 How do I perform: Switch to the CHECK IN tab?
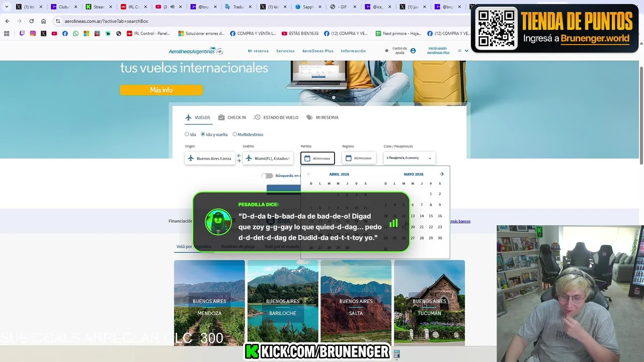tap(232, 117)
